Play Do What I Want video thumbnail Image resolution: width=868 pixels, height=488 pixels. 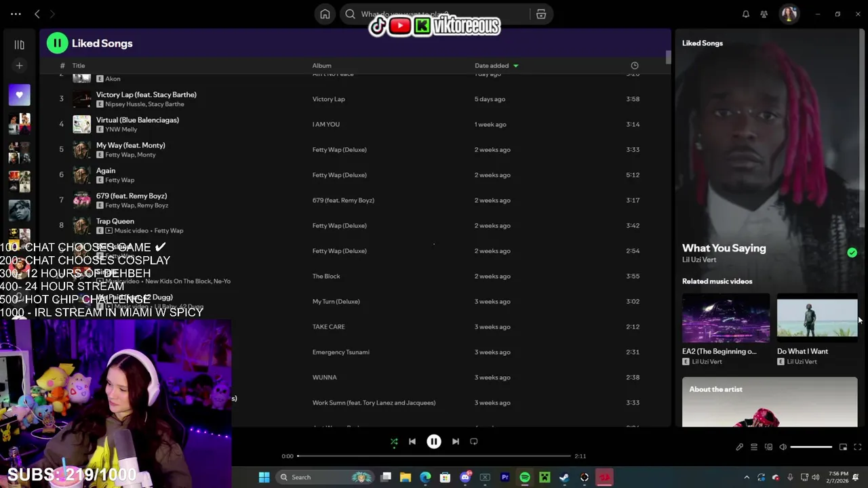817,318
